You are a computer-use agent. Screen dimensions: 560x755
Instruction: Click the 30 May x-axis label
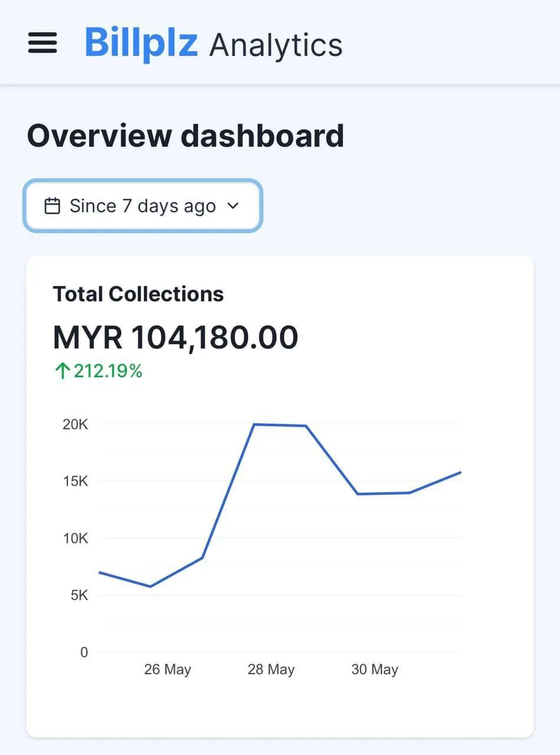point(375,670)
